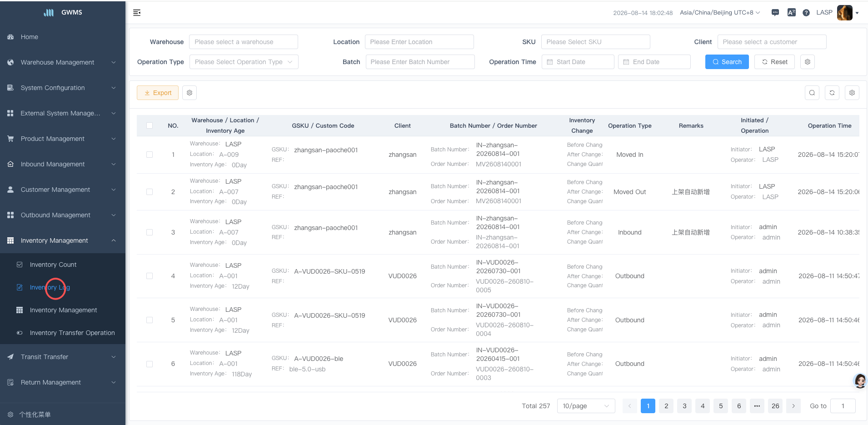
Task: Click the Inbound Management icon
Action: point(10,164)
